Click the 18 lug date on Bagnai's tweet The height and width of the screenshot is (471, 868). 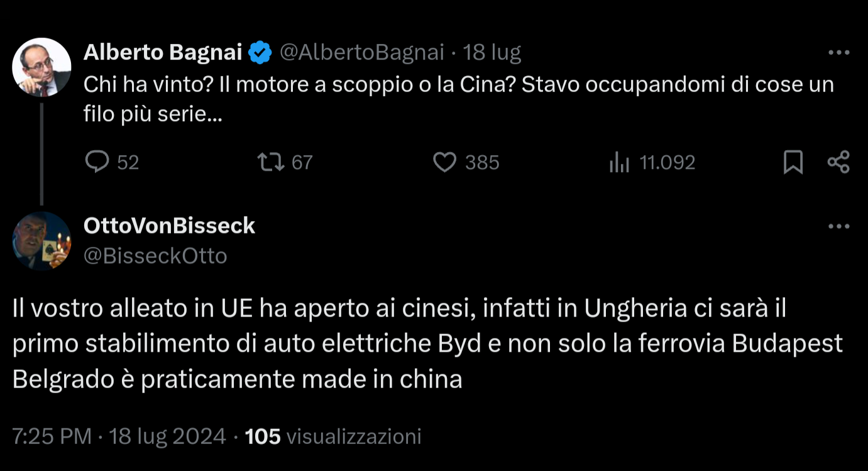(x=492, y=53)
